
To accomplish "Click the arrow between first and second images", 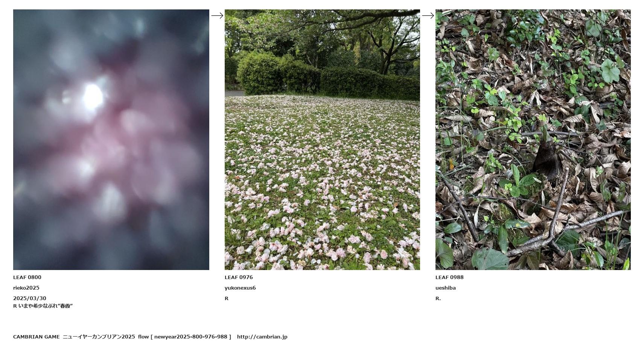I will pos(217,15).
